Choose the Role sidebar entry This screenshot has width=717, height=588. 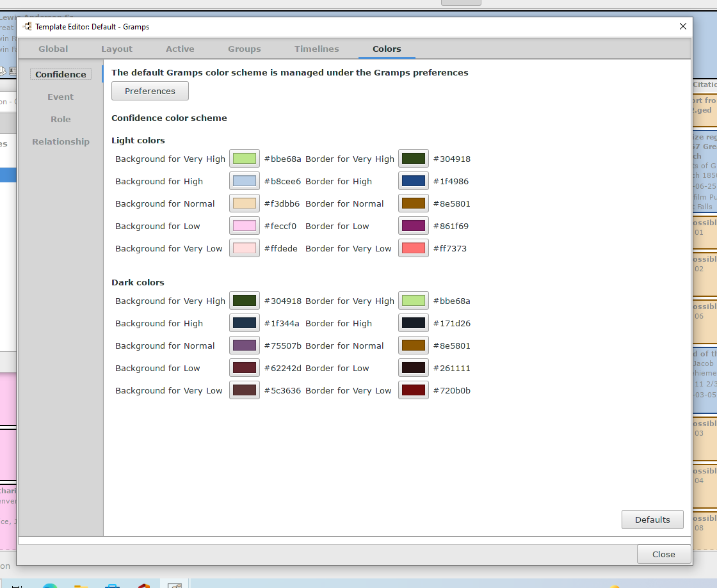pyautogui.click(x=60, y=119)
